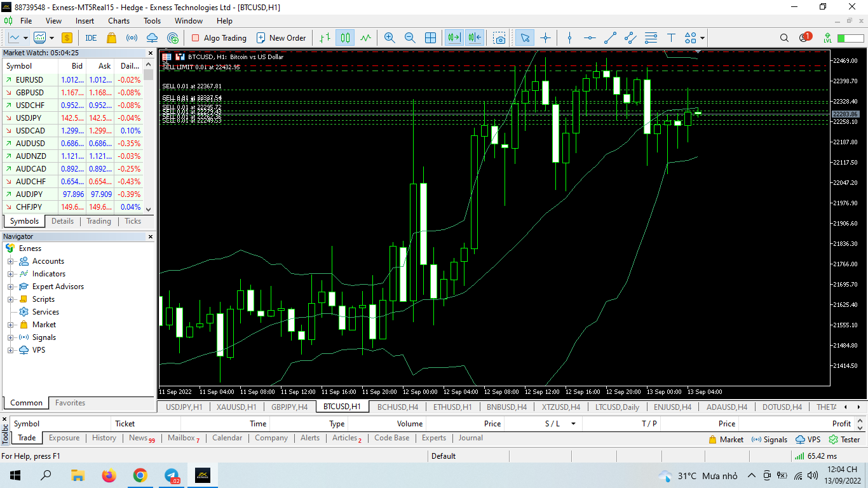Switch to the Ticks tab in Market Watch
This screenshot has width=868, height=488.
(133, 221)
